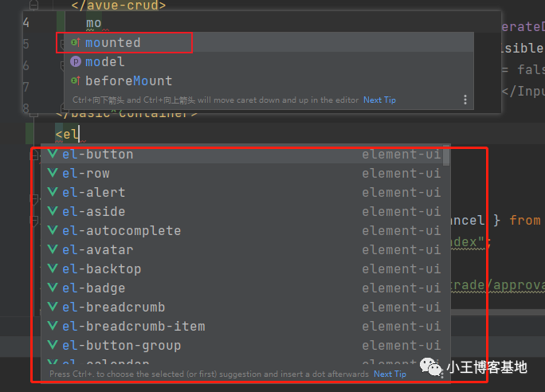
Task: Select el-breadcrumb-item suggestion
Action: [242, 327]
